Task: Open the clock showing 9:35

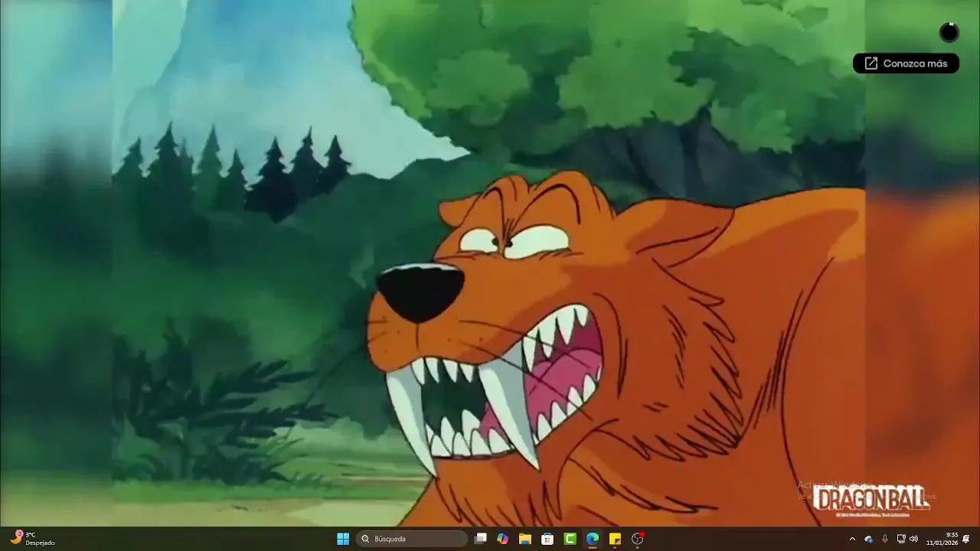Action: (942, 539)
